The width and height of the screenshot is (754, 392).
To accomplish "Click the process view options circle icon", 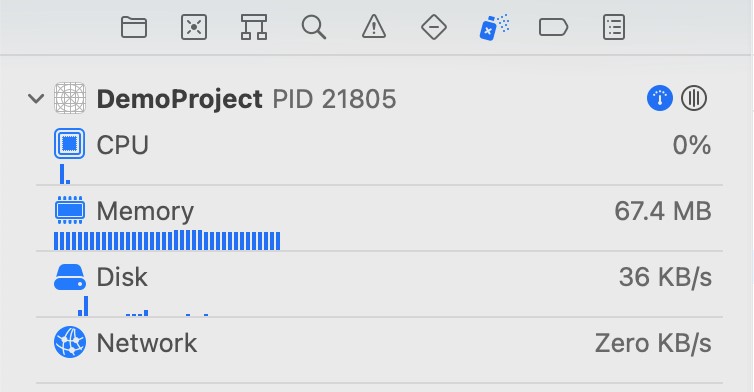I will (694, 98).
